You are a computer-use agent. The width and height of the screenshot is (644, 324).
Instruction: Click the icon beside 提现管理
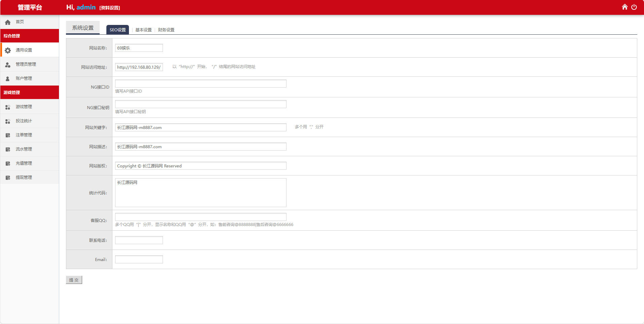(x=8, y=178)
